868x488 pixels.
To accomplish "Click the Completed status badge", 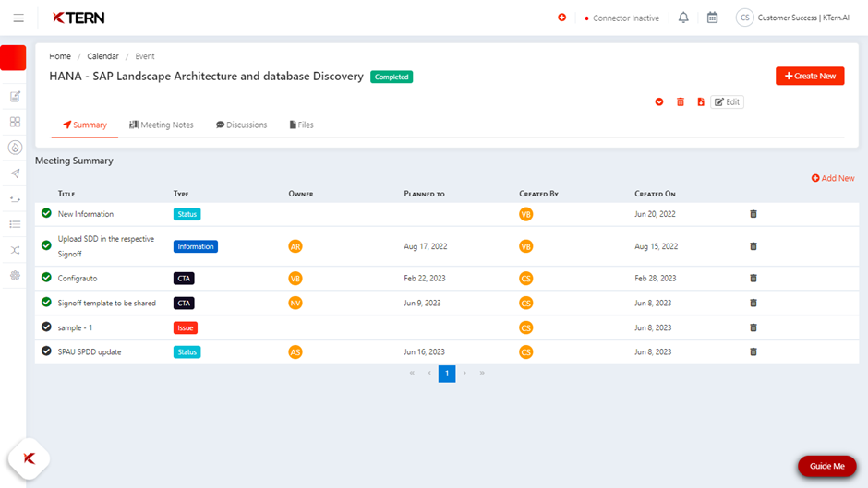I will point(392,77).
